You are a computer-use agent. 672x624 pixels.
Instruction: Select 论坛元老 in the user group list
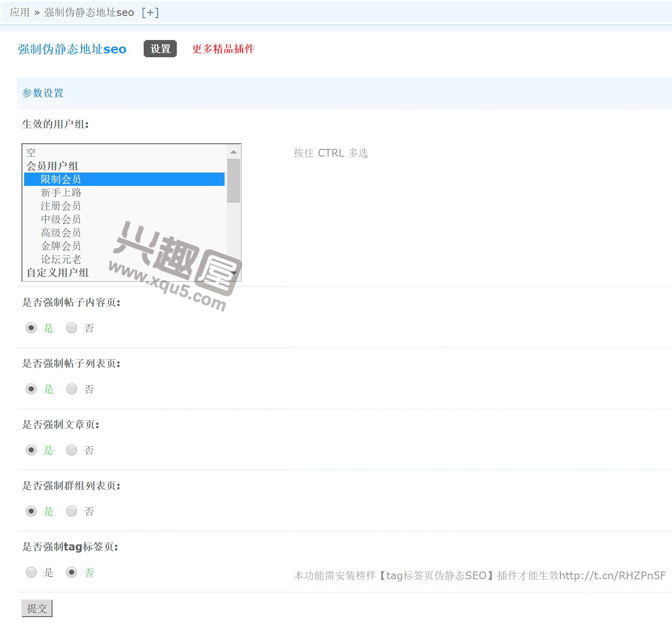point(124,259)
